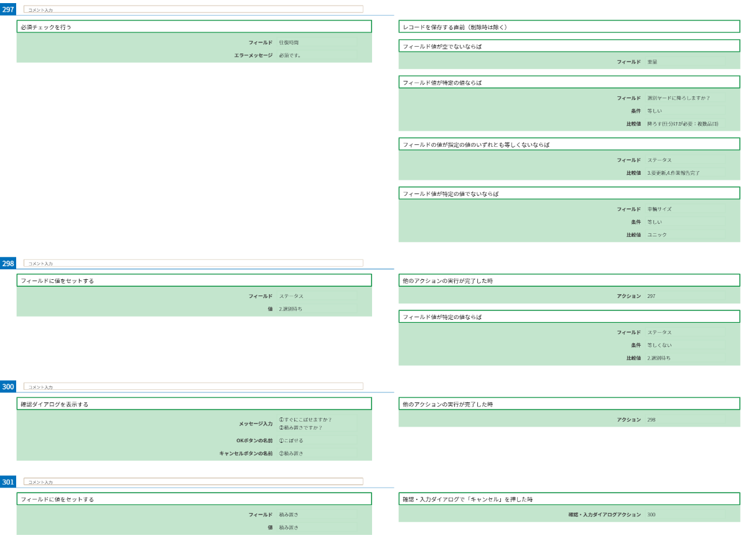Image resolution: width=756 pixels, height=543 pixels.
Task: Open the 確認ダイアログを表示する action box
Action: (194, 404)
